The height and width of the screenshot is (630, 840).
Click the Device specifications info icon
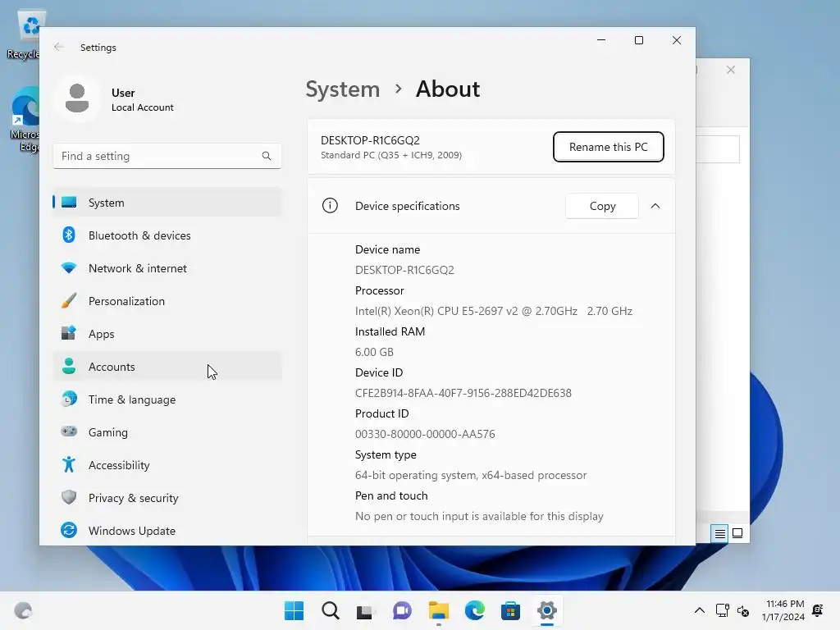[x=330, y=206]
